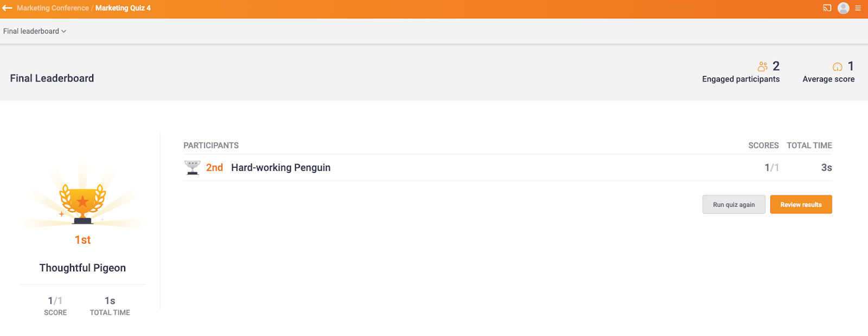
Task: Click the SCORES column header
Action: click(x=763, y=145)
